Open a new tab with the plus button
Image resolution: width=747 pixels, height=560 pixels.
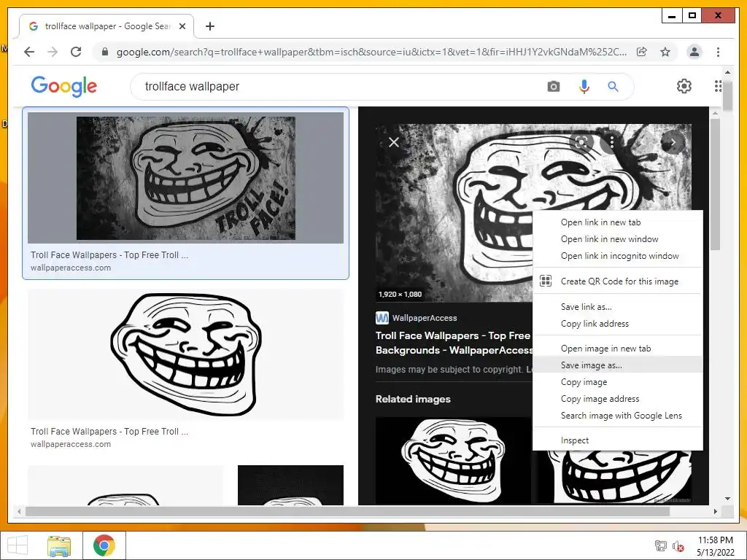coord(209,26)
